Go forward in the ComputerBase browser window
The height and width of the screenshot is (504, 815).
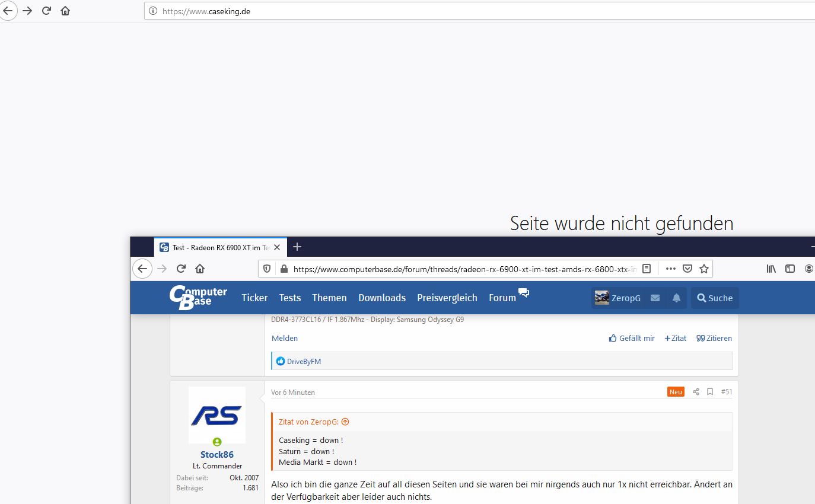pos(162,269)
